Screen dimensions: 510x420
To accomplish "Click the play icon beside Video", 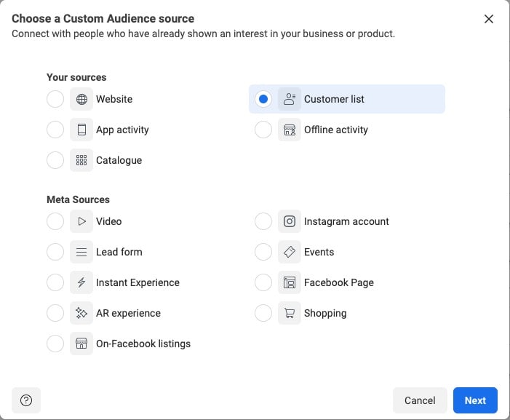I will 81,221.
